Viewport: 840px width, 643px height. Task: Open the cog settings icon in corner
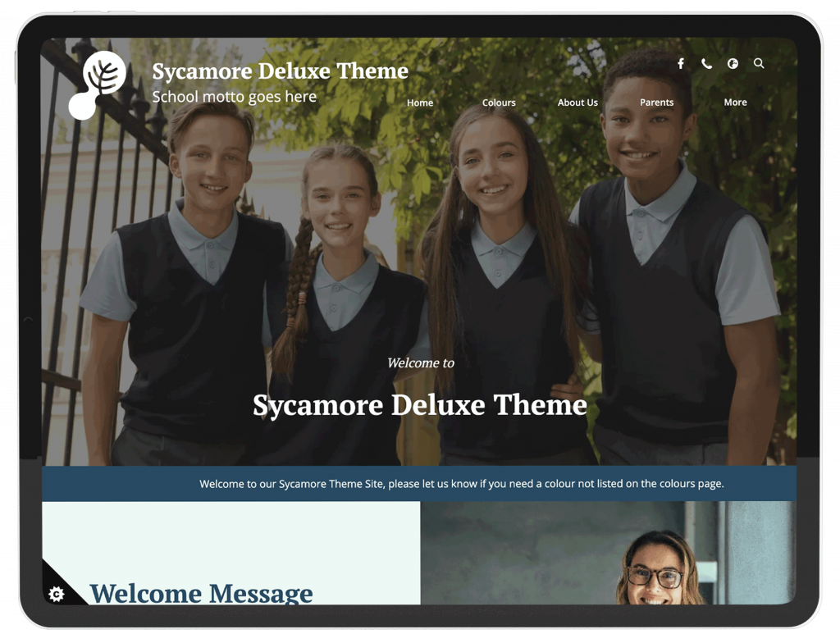point(56,594)
